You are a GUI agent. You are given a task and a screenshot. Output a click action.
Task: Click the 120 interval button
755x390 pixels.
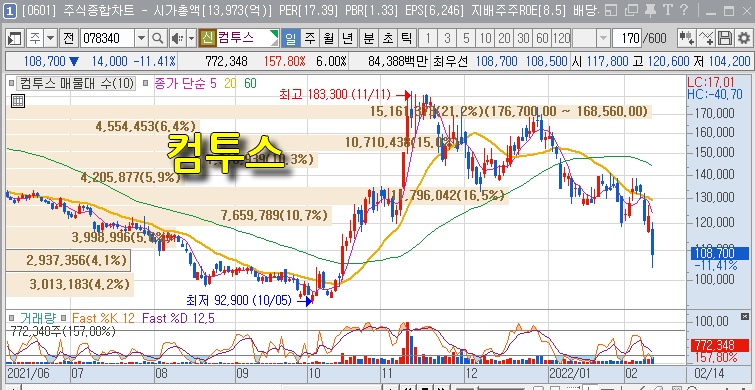pyautogui.click(x=561, y=38)
